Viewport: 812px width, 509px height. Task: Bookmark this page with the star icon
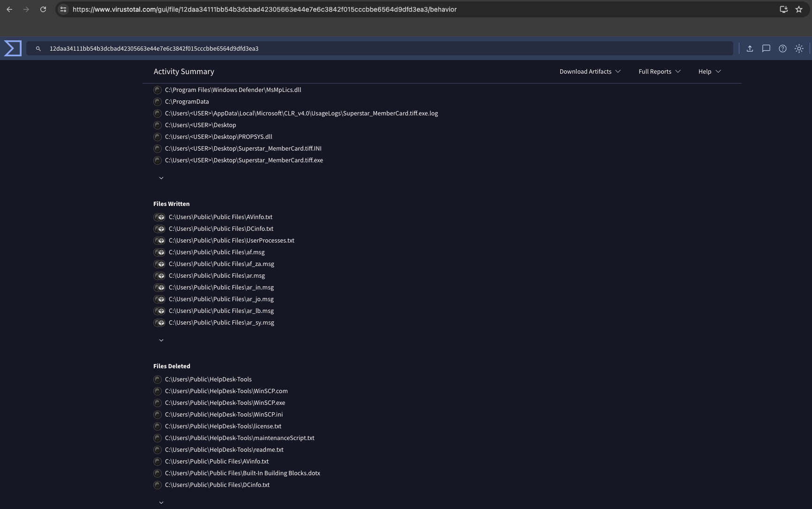click(x=799, y=9)
